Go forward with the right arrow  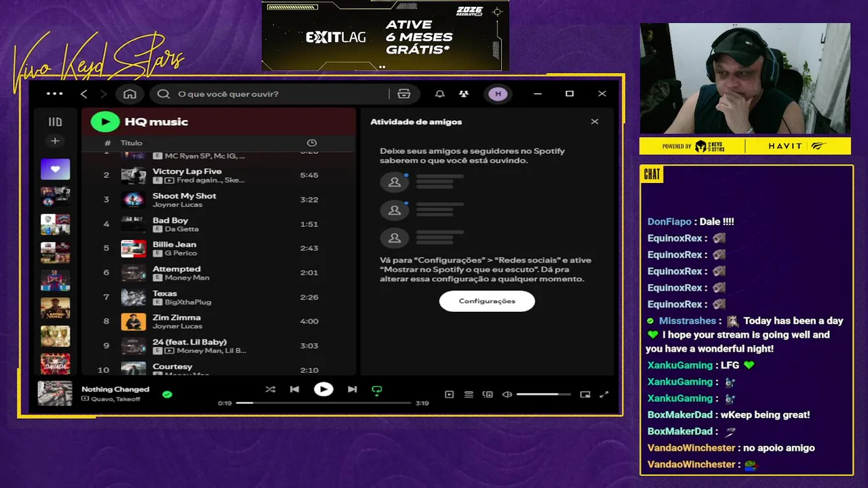(x=103, y=94)
